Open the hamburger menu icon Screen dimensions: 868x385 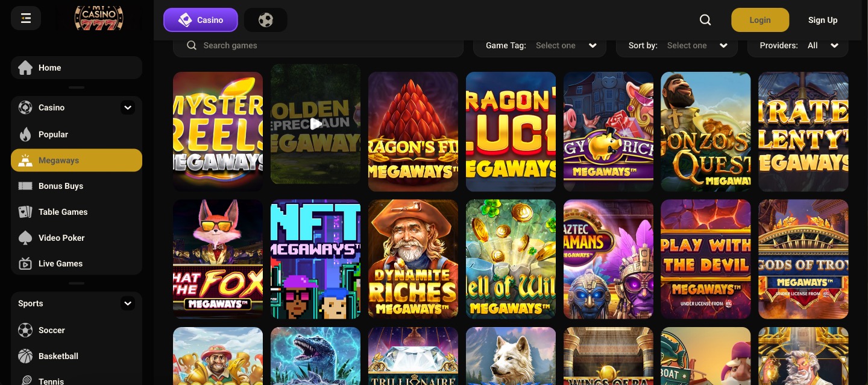(x=26, y=19)
